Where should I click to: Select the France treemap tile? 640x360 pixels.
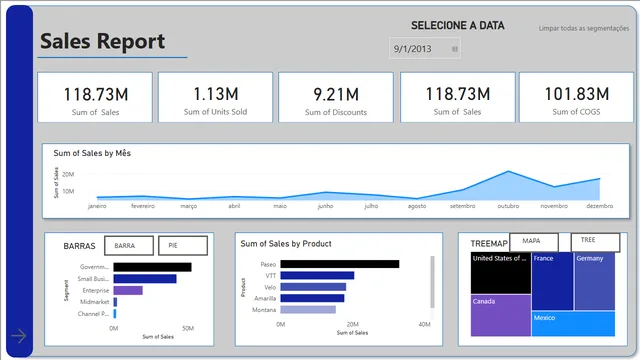point(553,281)
